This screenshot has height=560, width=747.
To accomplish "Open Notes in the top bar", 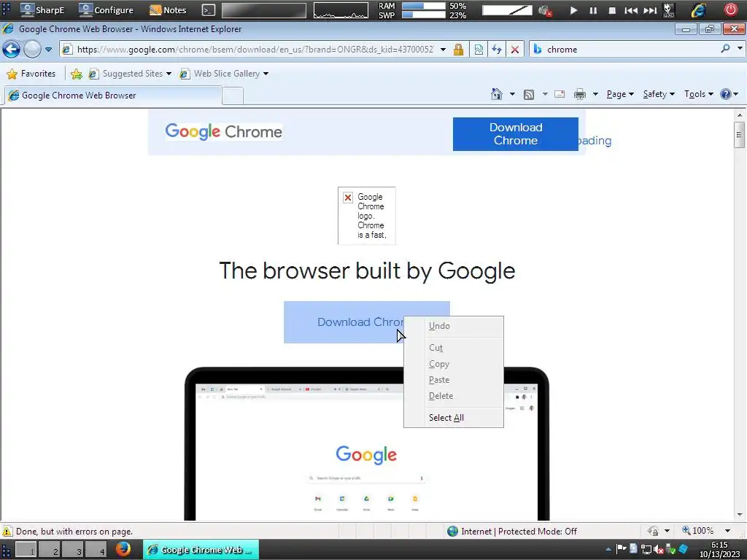I will (x=168, y=9).
